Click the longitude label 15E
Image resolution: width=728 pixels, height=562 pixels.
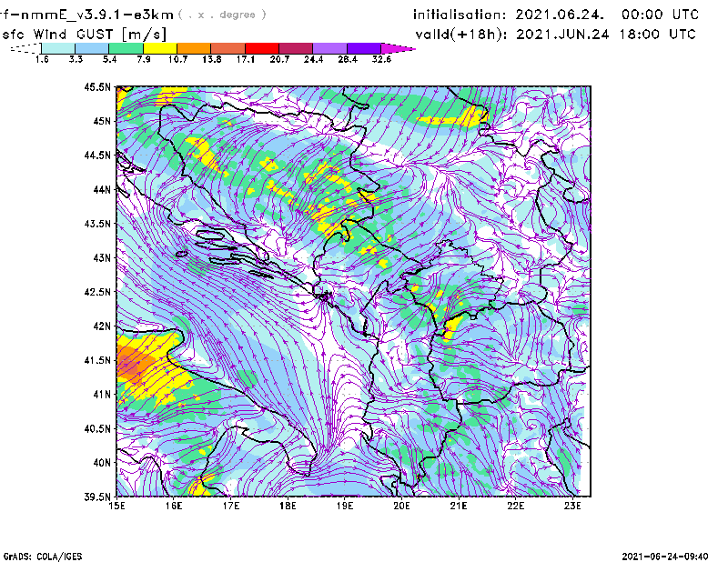116,506
